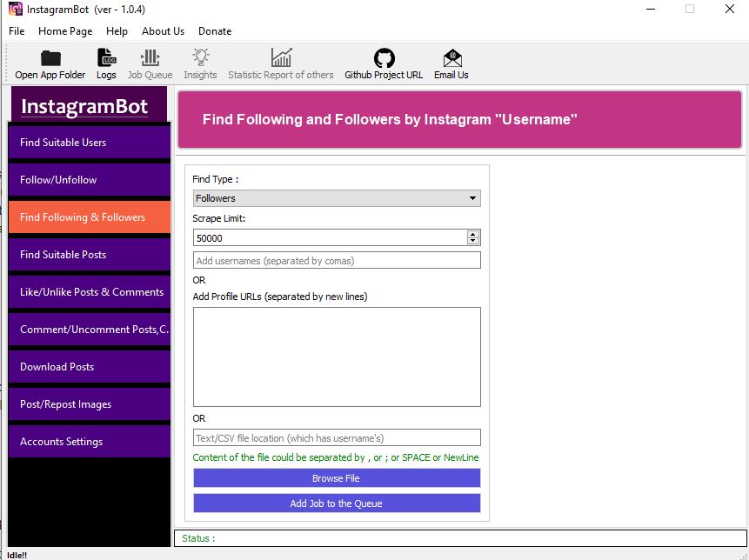Click the Idle!! status text
This screenshot has width=749, height=560.
coord(17,556)
